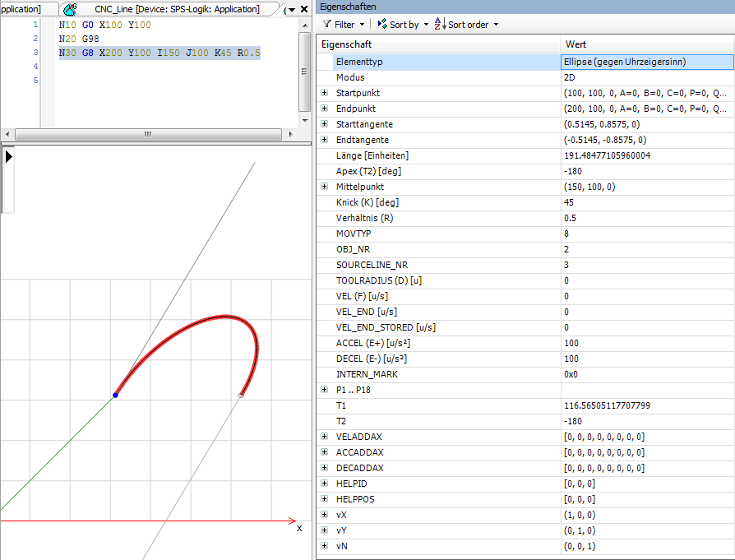This screenshot has width=735, height=560.
Task: Select the Modus property row
Action: (x=525, y=77)
